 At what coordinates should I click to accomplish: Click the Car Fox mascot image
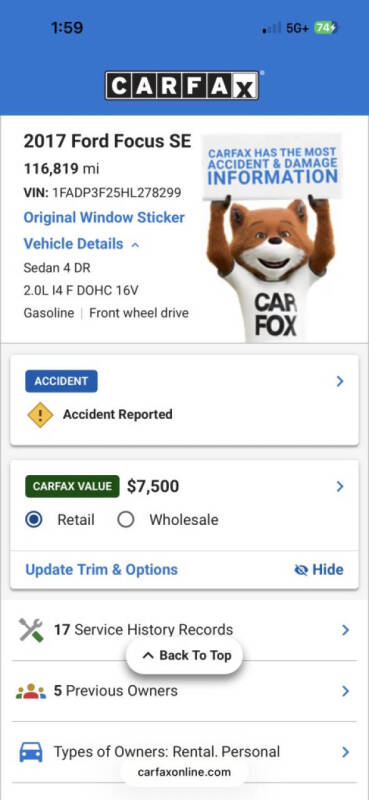pos(271,238)
